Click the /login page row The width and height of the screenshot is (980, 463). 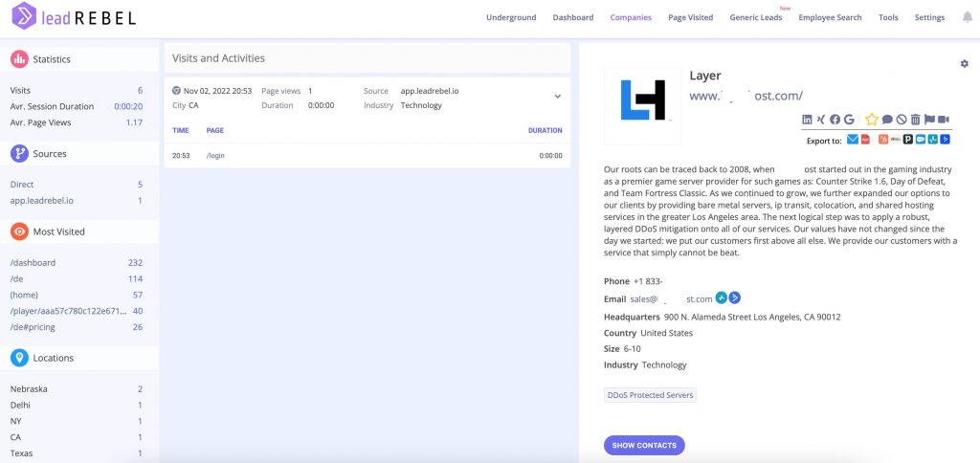point(367,156)
